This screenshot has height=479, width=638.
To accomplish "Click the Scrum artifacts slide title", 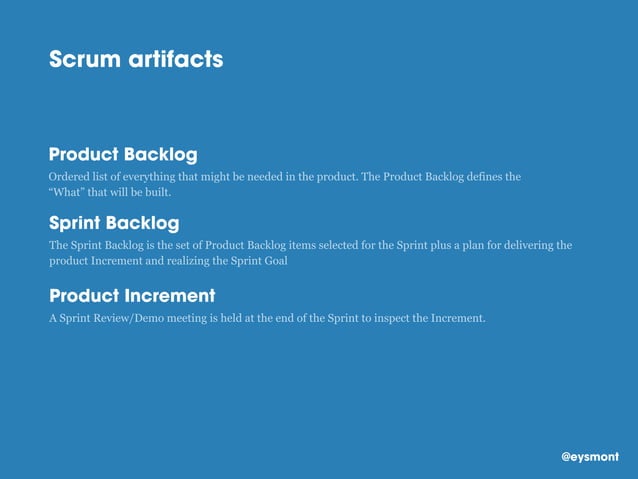I will (136, 59).
